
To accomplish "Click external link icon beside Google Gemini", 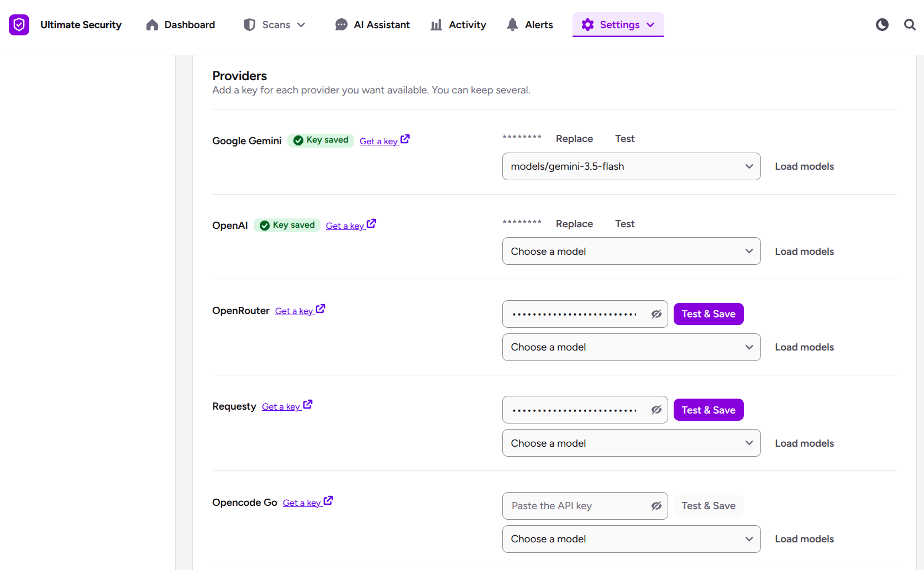I will [405, 139].
